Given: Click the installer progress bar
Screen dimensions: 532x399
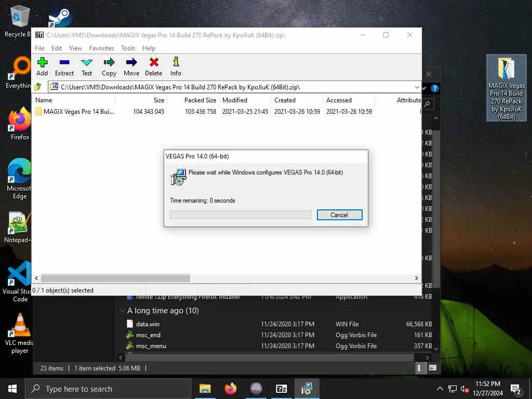Looking at the screenshot, I should tap(241, 215).
